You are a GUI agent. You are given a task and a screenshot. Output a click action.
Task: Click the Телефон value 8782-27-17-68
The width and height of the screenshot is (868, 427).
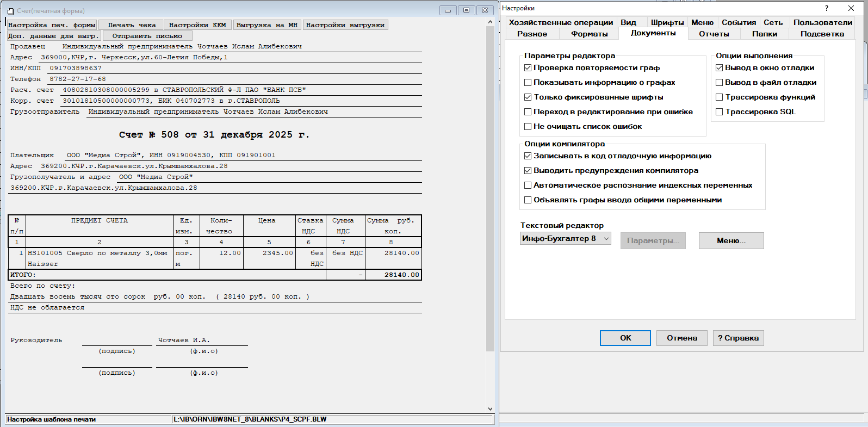tap(78, 79)
